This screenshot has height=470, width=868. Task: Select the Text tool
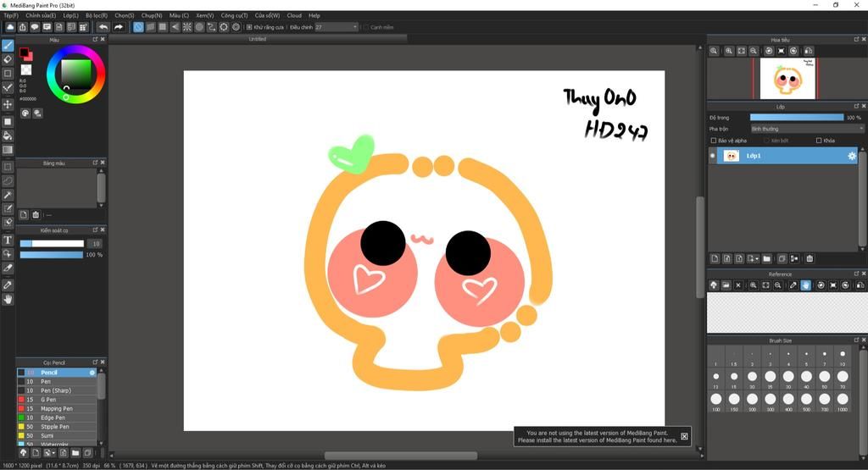[8, 240]
